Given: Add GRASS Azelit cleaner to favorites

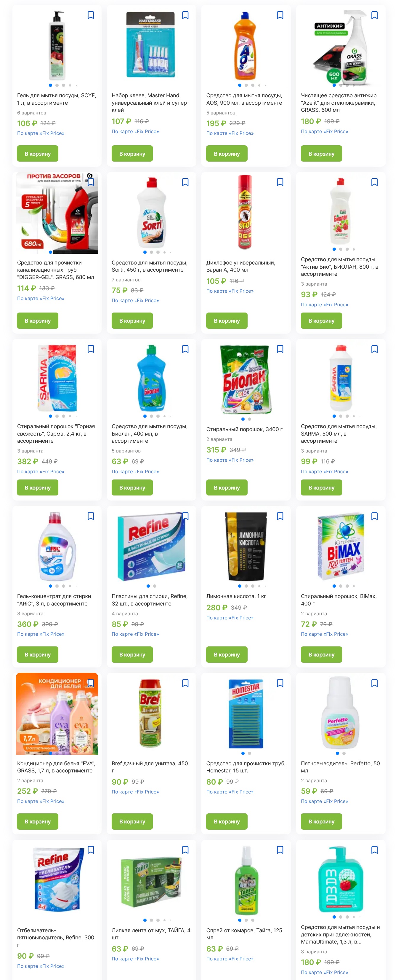Looking at the screenshot, I should click(374, 15).
